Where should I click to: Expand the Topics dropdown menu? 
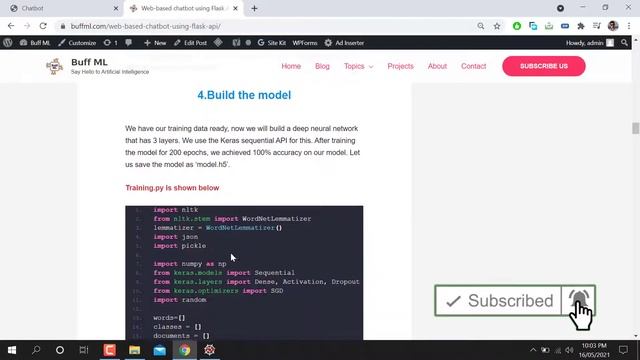(x=358, y=66)
